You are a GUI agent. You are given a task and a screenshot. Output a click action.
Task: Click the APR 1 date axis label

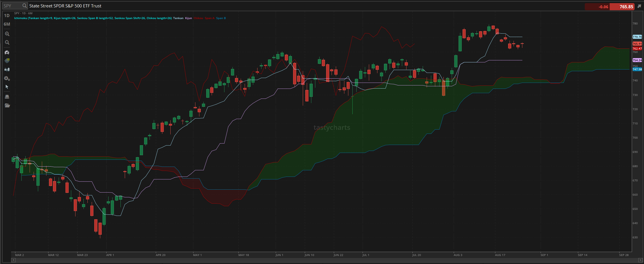tap(110, 255)
